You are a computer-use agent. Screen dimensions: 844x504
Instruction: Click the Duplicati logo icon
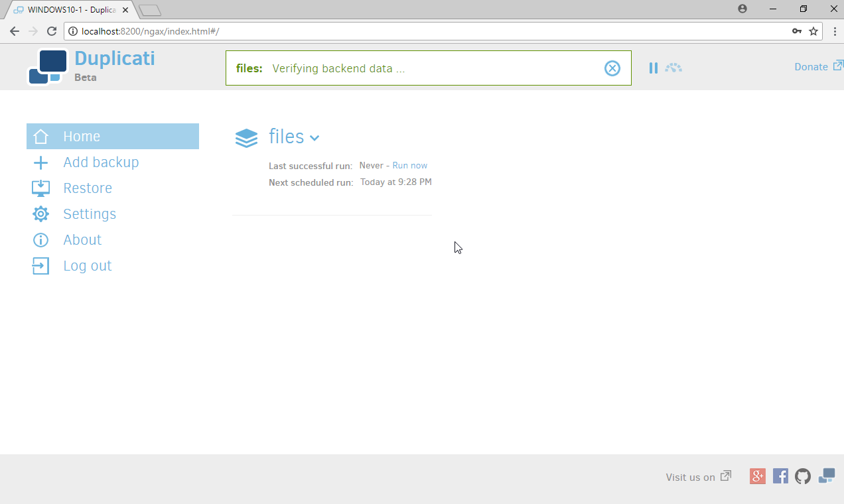(47, 67)
